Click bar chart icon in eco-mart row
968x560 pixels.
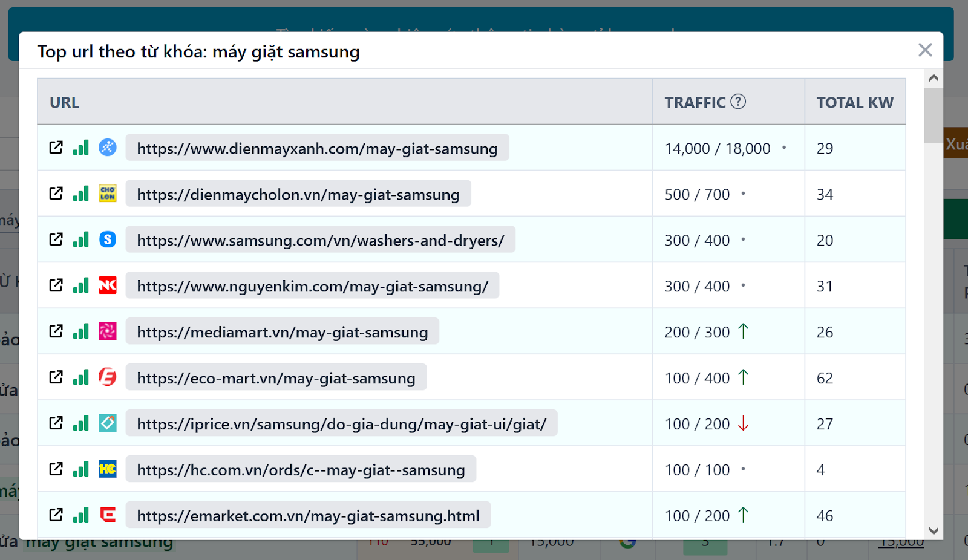[80, 377]
